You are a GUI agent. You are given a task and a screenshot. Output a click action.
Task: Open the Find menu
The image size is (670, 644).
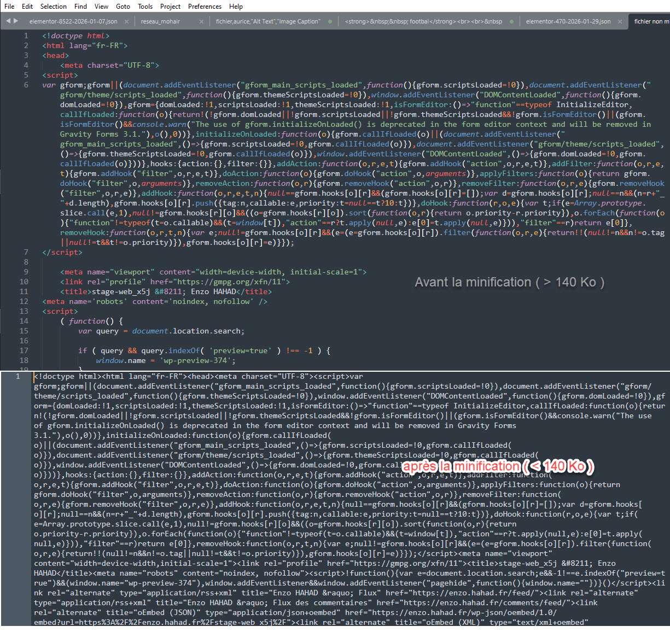80,6
